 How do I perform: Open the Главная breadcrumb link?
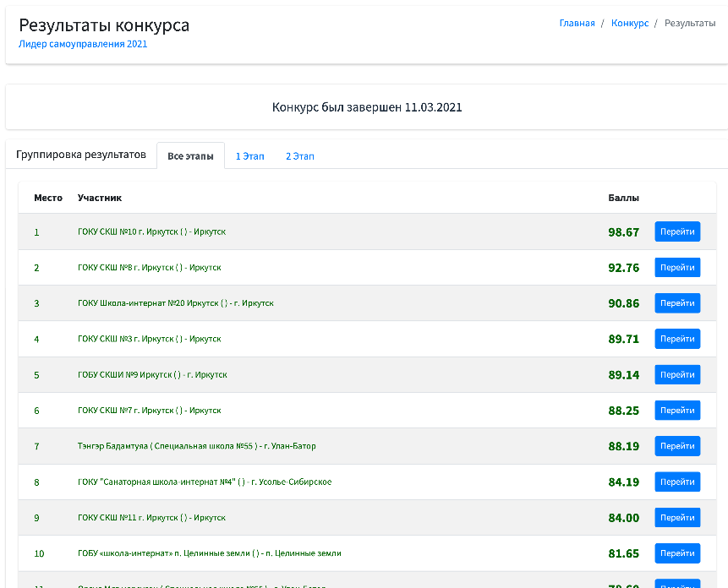pyautogui.click(x=577, y=23)
